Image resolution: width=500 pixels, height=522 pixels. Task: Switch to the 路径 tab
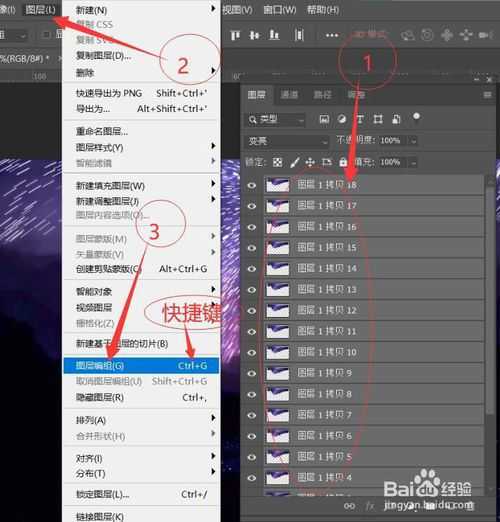click(x=322, y=95)
